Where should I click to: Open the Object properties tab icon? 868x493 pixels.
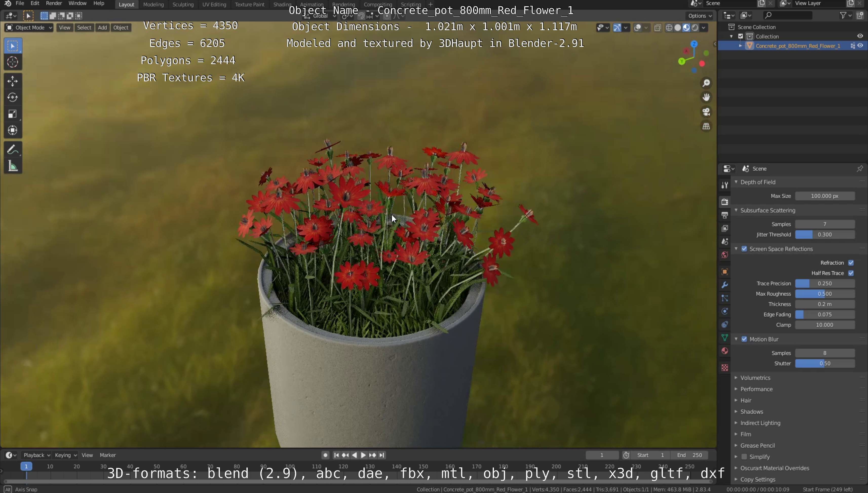724,272
